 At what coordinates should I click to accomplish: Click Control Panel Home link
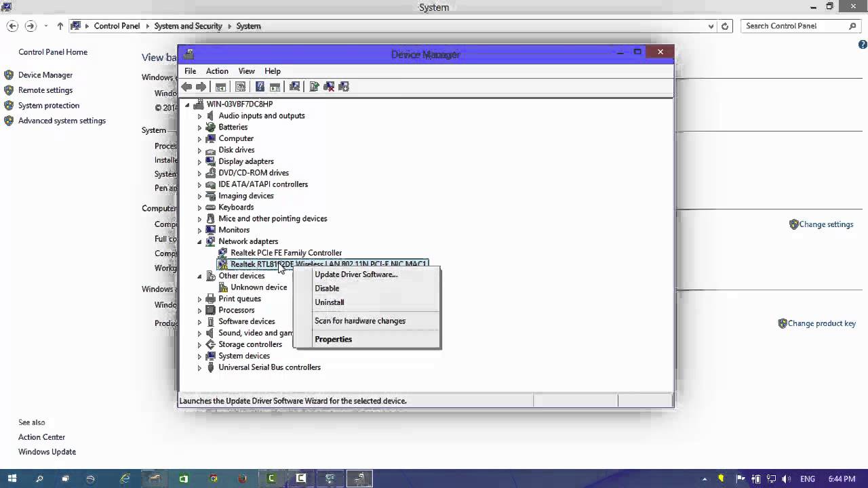[x=53, y=52]
